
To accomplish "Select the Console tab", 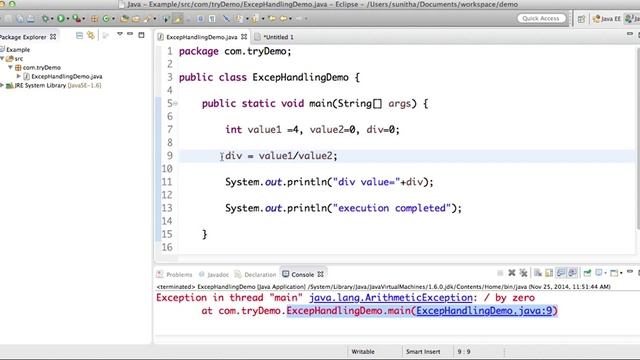I will [302, 274].
